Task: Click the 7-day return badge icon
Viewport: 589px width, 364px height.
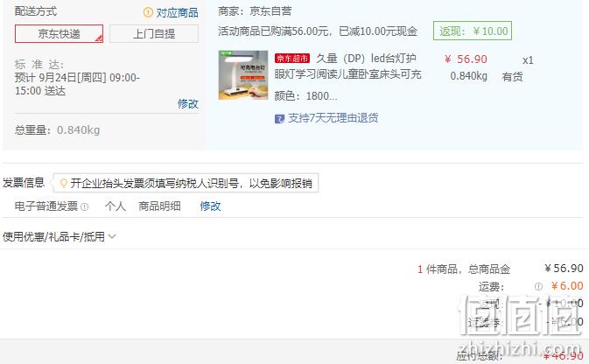Action: tap(279, 119)
